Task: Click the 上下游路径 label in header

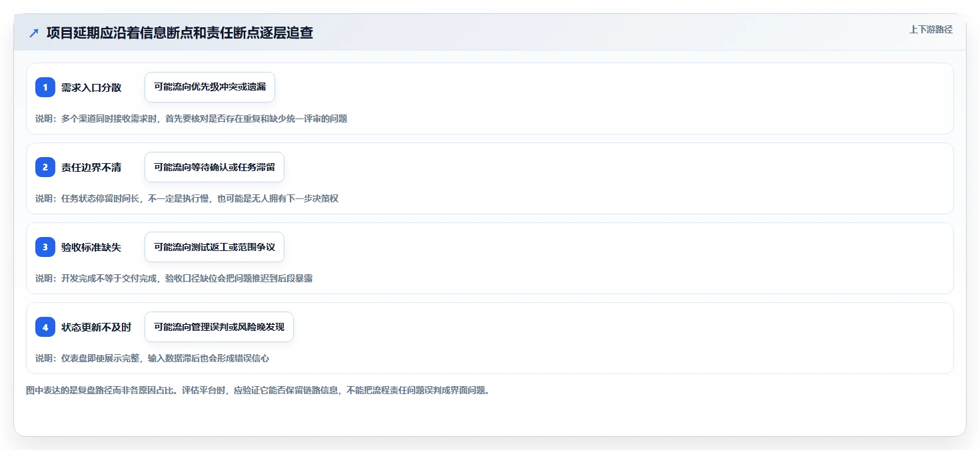Action: tap(931, 29)
